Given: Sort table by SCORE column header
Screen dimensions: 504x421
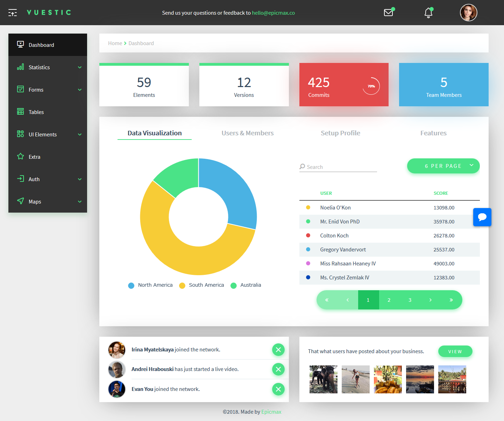Looking at the screenshot, I should (x=441, y=193).
